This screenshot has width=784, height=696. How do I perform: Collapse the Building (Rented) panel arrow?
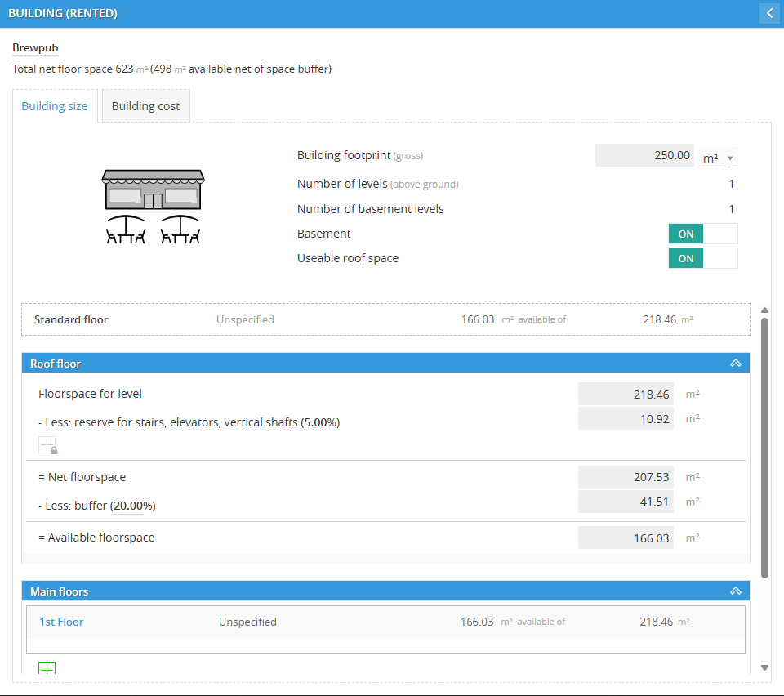tap(769, 13)
